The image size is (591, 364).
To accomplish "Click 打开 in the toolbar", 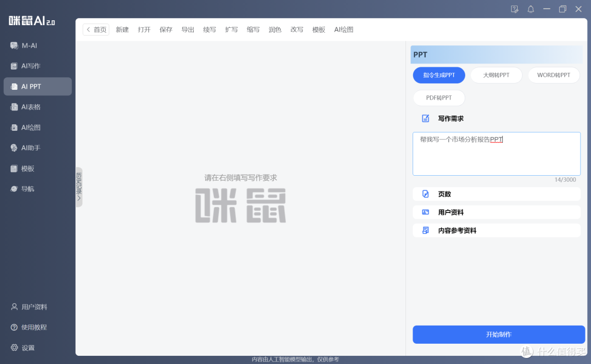I will [x=144, y=30].
